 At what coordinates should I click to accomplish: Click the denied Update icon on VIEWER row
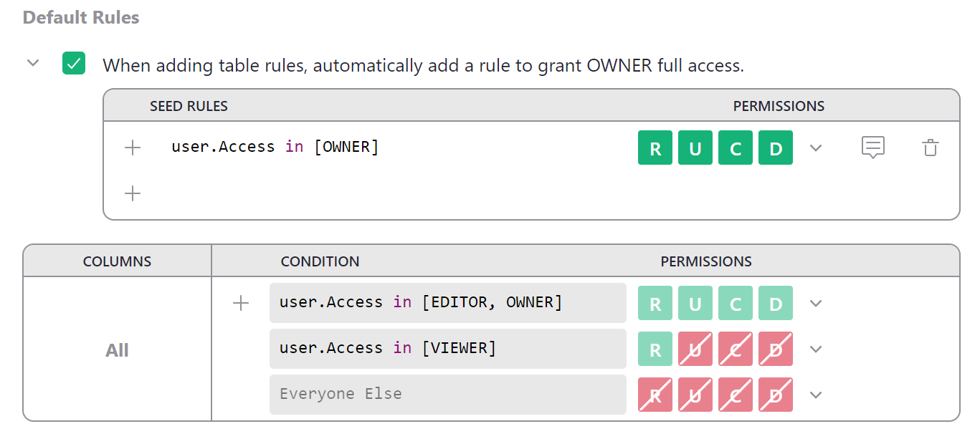(695, 349)
